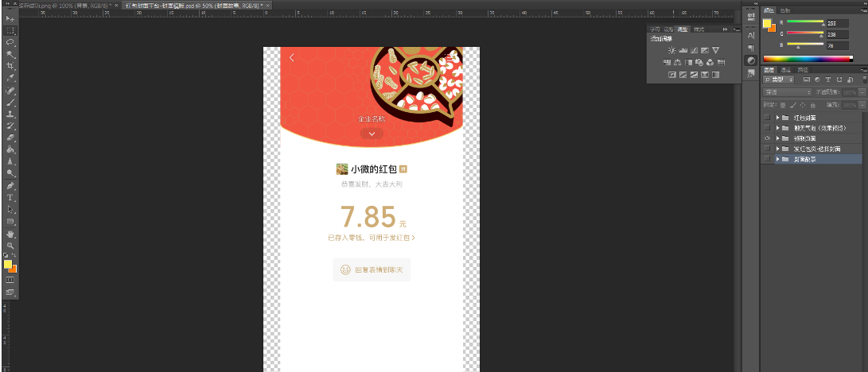This screenshot has height=372, width=868.
Task: Show the 红包封面 layer group
Action: pos(766,117)
